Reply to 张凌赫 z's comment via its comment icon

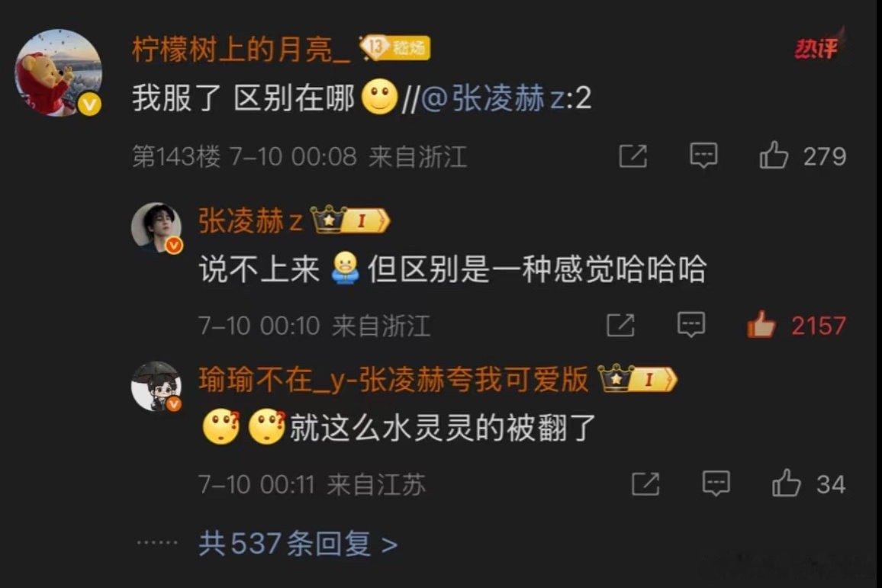tap(690, 324)
